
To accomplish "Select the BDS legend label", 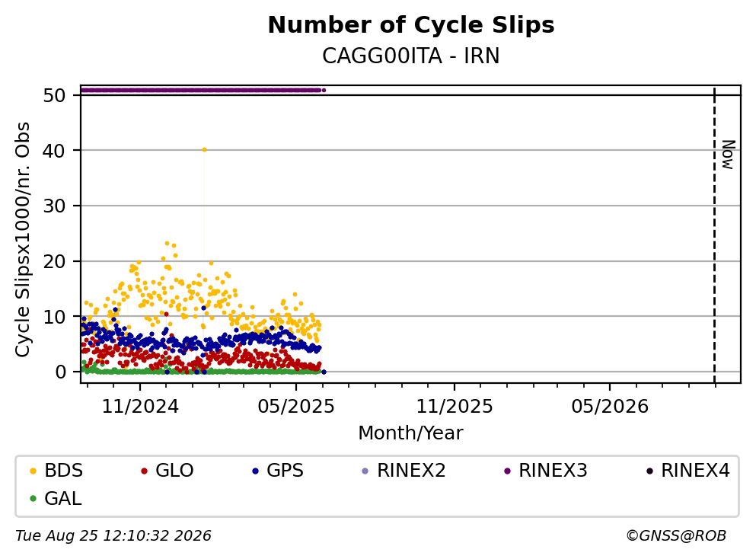I will [64, 471].
